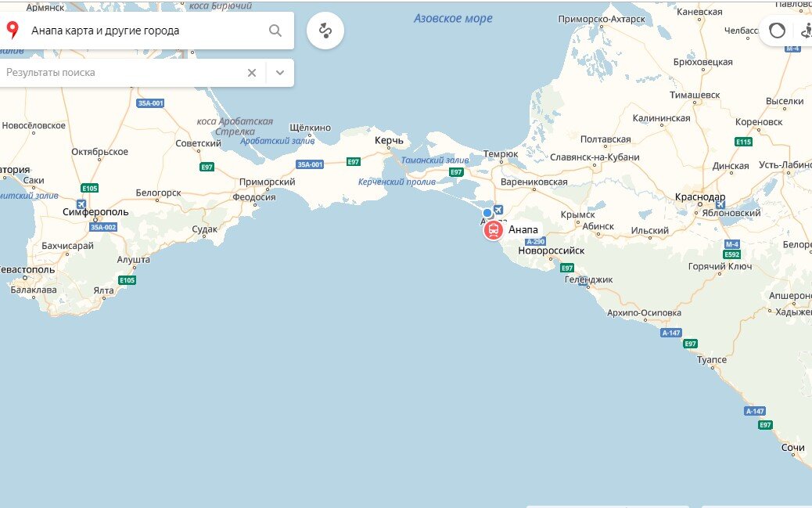The image size is (812, 508).
Task: Click the airport icon near Krasnodar
Action: [720, 204]
